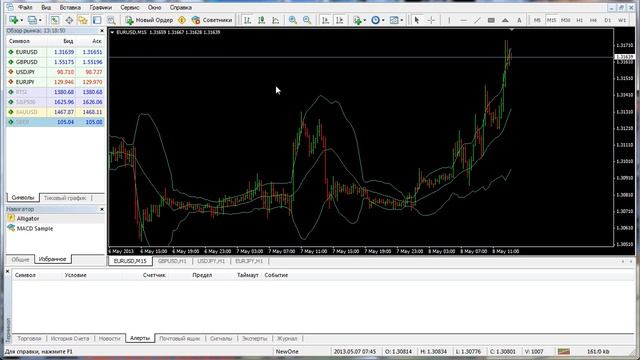Click the connection status bars icon

[564, 351]
